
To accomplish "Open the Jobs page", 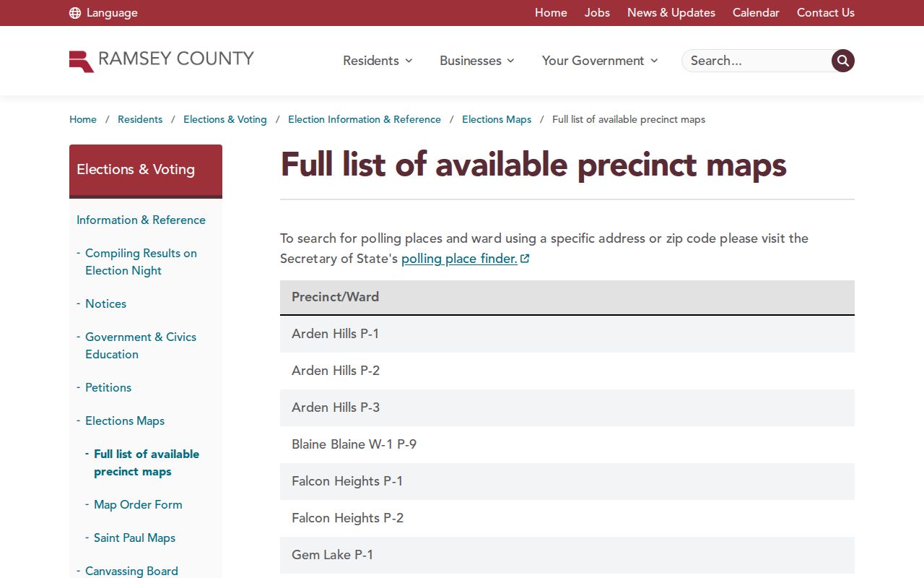I will coord(597,13).
